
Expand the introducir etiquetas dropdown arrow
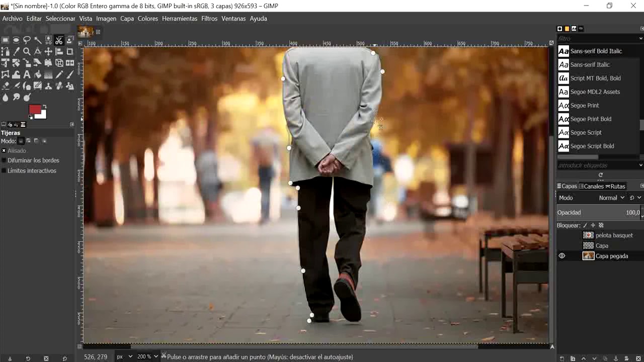[640, 165]
